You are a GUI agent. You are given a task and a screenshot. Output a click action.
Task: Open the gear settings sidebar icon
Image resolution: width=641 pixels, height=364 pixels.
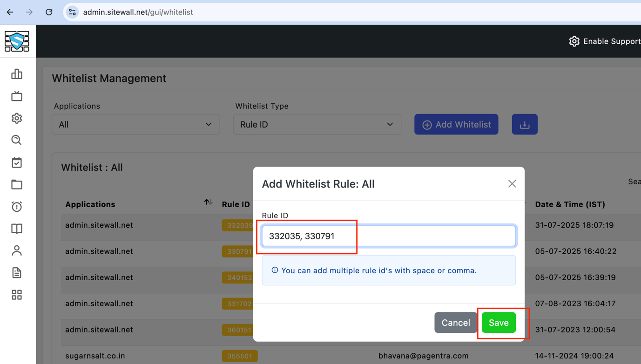17,118
